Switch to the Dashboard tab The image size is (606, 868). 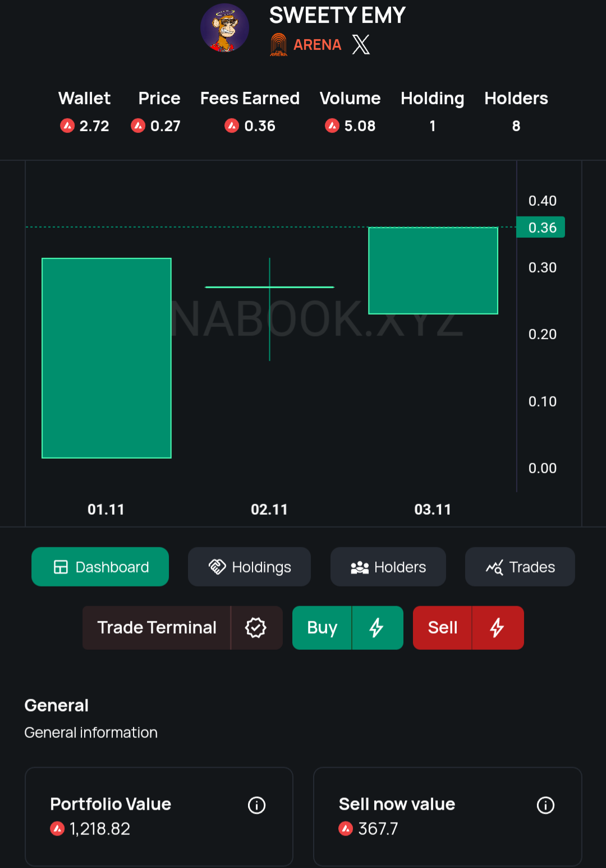tap(100, 567)
